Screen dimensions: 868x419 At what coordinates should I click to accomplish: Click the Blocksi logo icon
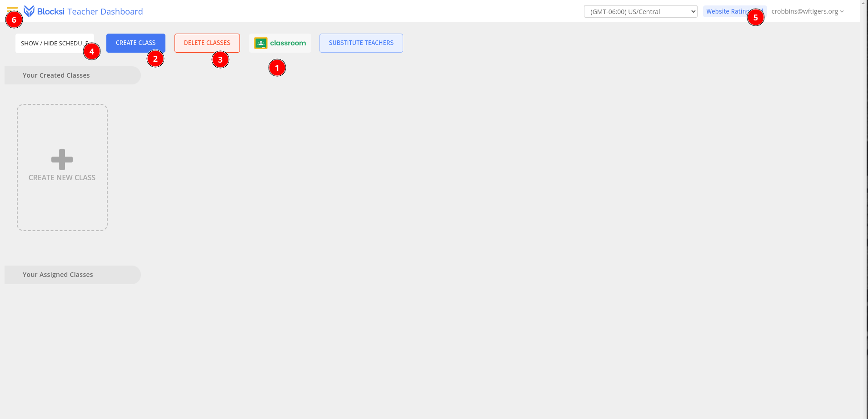(x=29, y=11)
